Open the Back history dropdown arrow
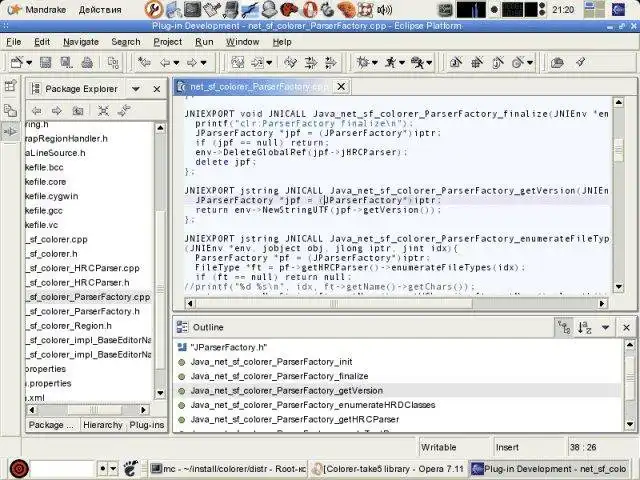Screen dimensions: 640x480 click(176, 63)
